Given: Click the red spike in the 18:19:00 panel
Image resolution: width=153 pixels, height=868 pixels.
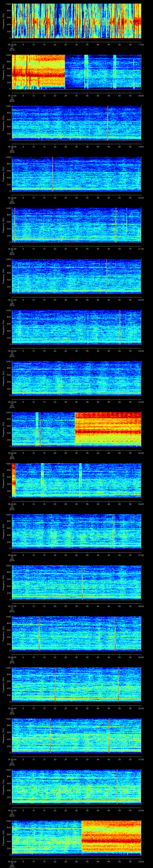Looking at the screenshot, I should pos(52,174).
